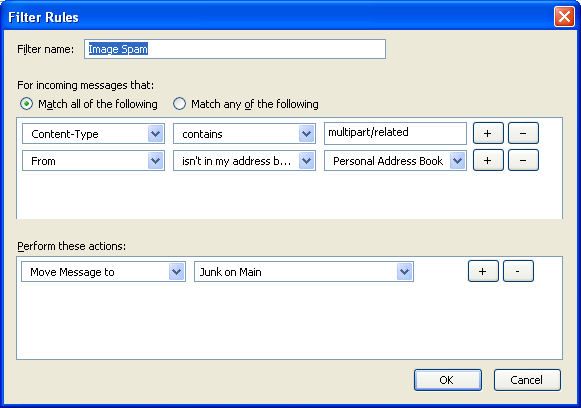Add a condition after the Content-Type row
581x408 pixels.
tap(488, 133)
